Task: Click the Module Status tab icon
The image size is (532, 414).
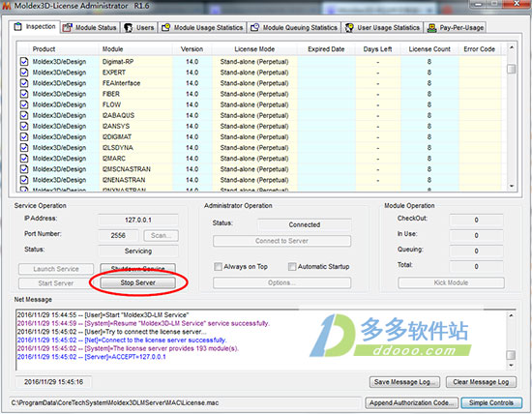Action: click(68, 27)
